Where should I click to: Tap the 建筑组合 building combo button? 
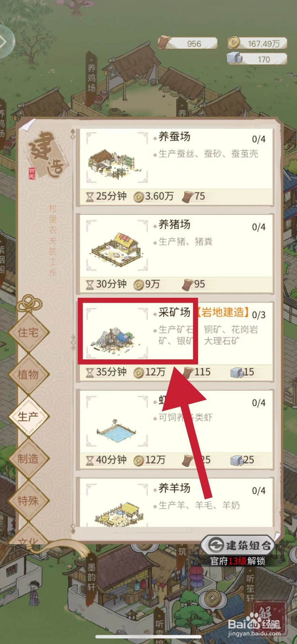[x=238, y=545]
